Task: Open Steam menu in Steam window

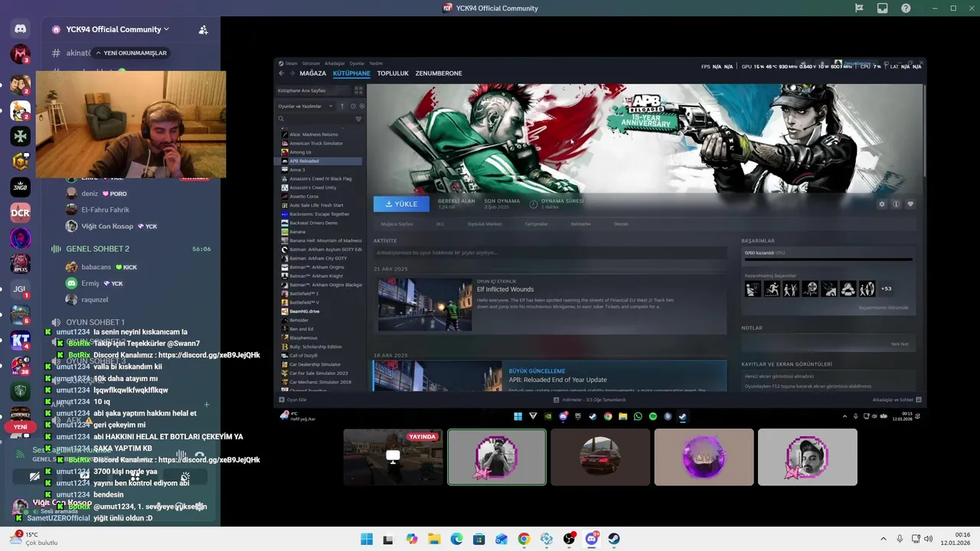Action: point(291,64)
